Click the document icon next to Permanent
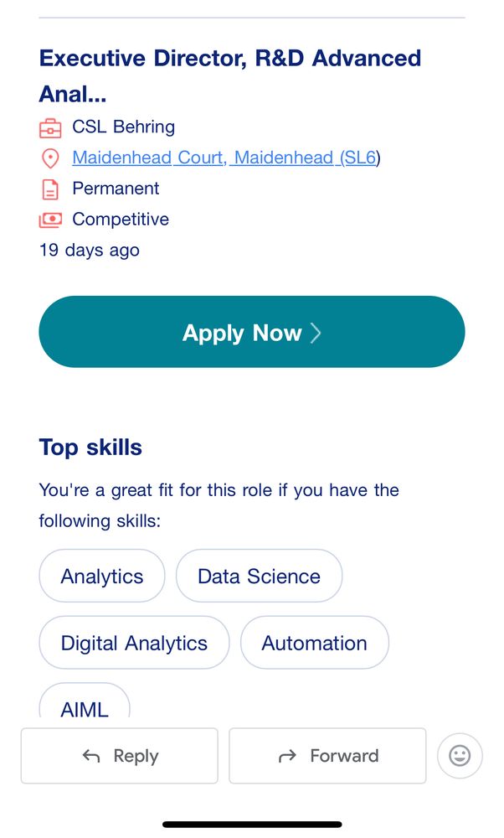 pos(50,189)
